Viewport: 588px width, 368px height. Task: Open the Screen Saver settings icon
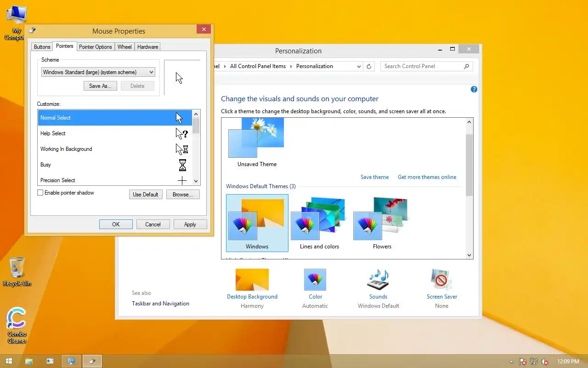pyautogui.click(x=441, y=280)
